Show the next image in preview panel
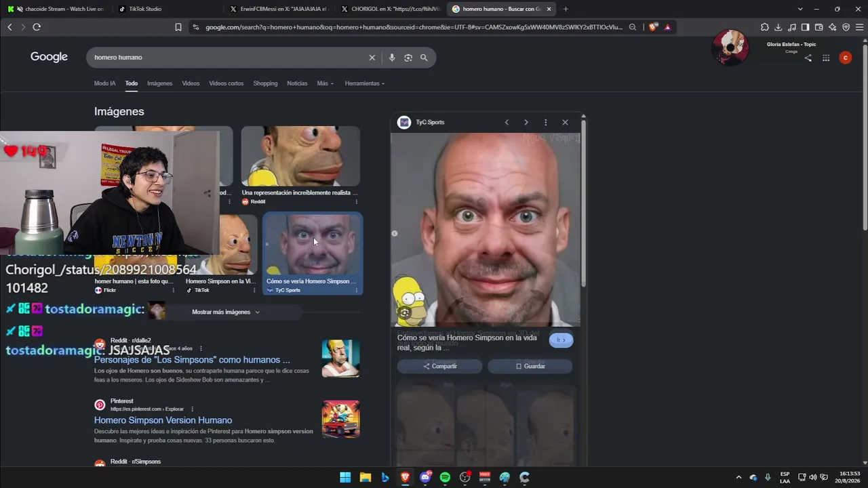Image resolution: width=868 pixels, height=488 pixels. click(526, 122)
